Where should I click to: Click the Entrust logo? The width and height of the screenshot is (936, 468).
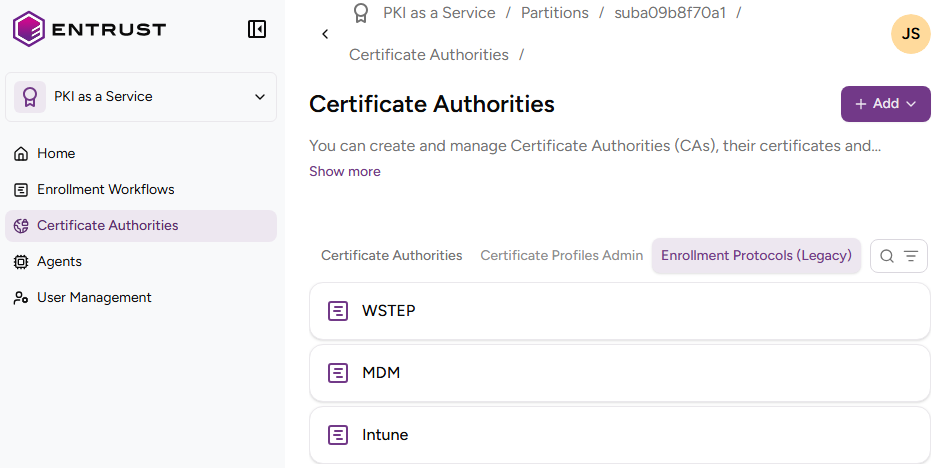pyautogui.click(x=89, y=29)
